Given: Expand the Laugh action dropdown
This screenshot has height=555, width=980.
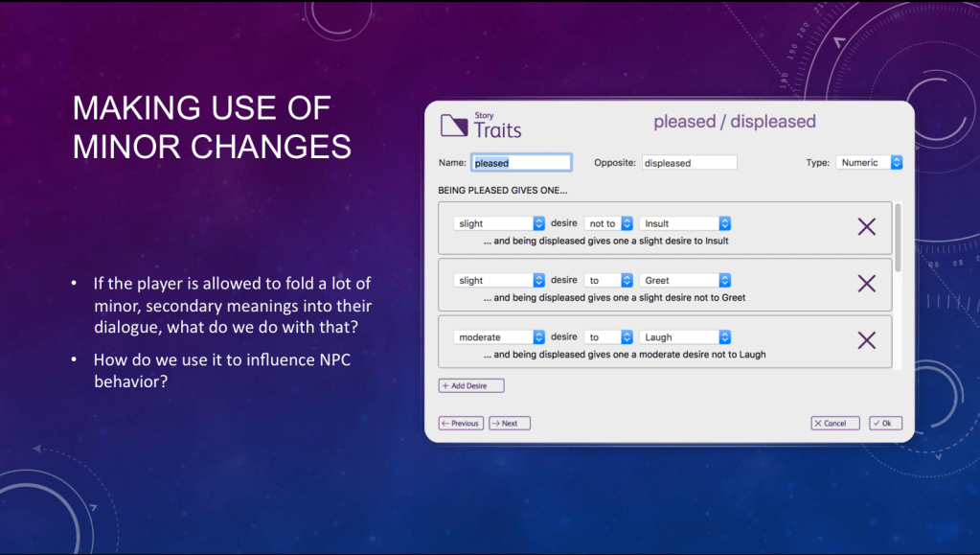Looking at the screenshot, I should [685, 336].
